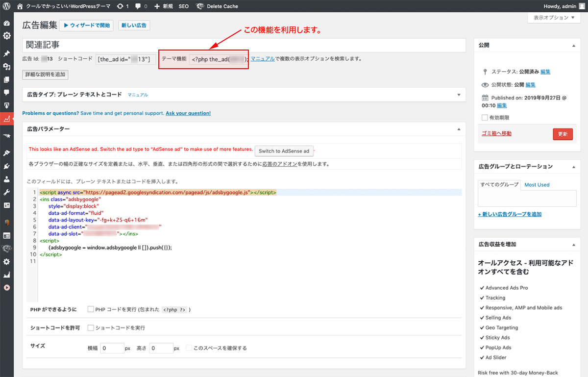This screenshot has width=588, height=377.
Task: Check the ショートコードを実行 checkbox
Action: [x=91, y=327]
